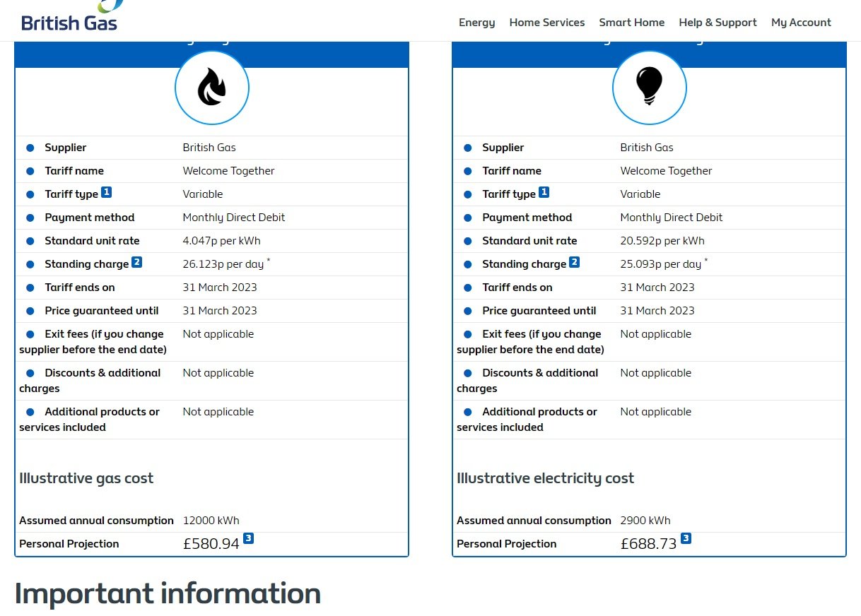This screenshot has width=861, height=616.
Task: Click the gas flame icon
Action: [212, 88]
